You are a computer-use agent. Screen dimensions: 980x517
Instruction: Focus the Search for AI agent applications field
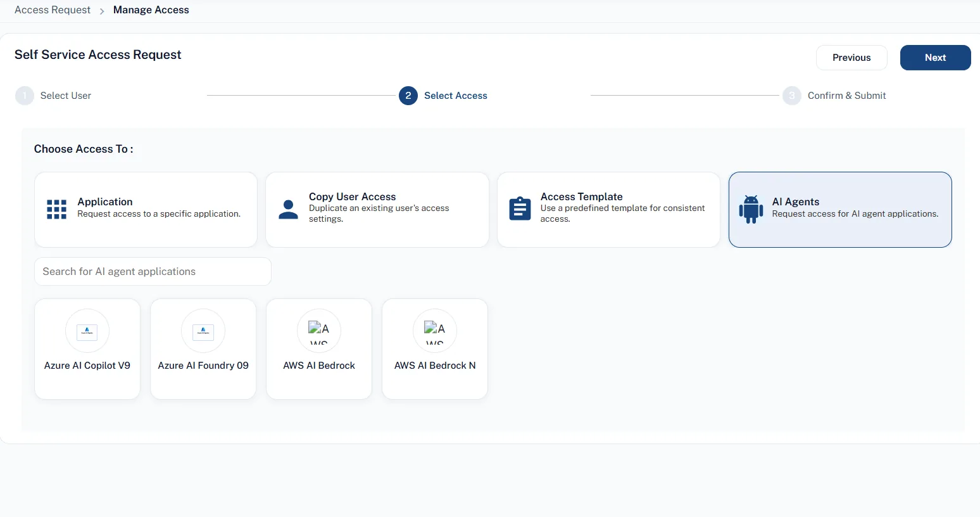(x=153, y=271)
